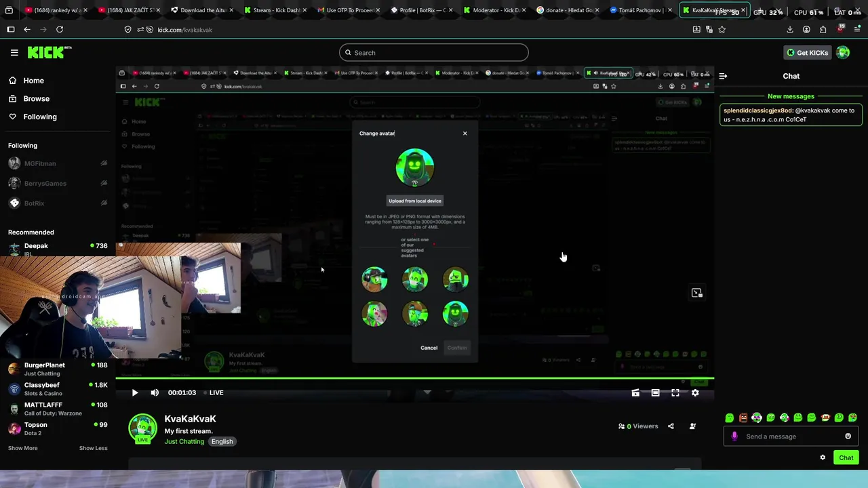Click the KICK logo
This screenshot has width=868, height=488.
[49, 52]
